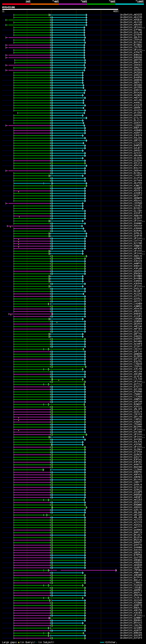
Task: Open the UniRef100_O49063 entry
Action: 131,65
